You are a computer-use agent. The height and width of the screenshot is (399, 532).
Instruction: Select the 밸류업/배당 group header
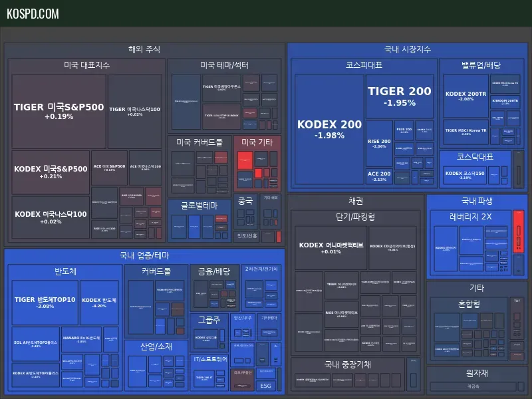tap(481, 65)
